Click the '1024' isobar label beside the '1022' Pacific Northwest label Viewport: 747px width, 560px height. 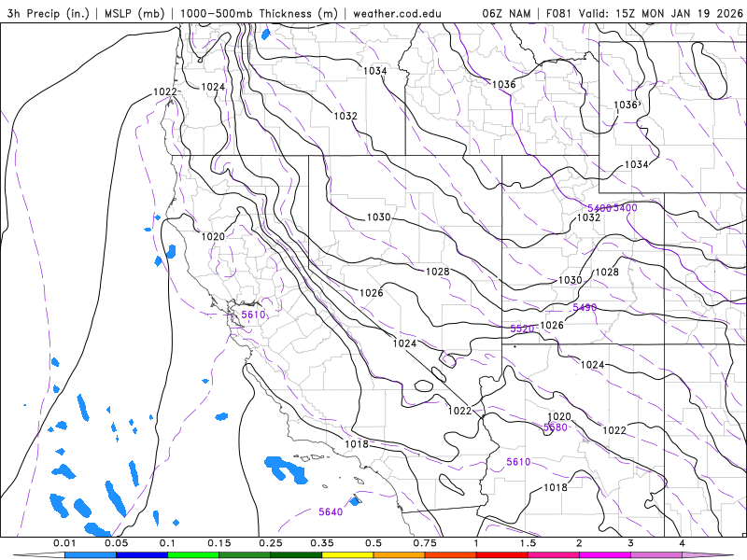pos(213,87)
